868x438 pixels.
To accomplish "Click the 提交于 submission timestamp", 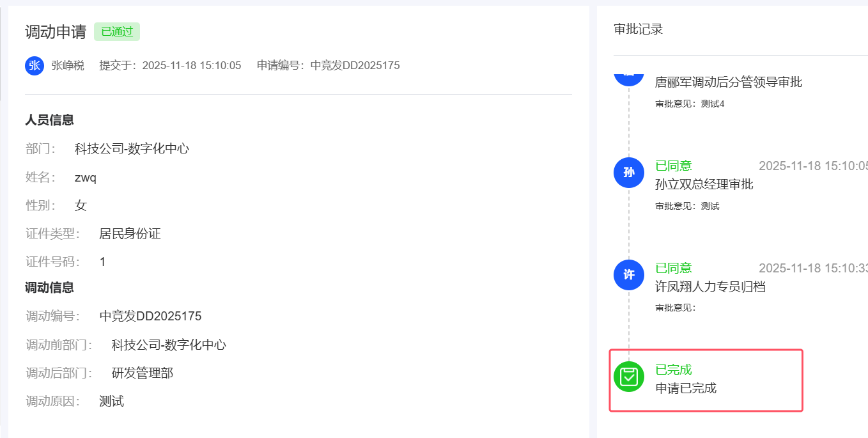I will click(x=170, y=65).
